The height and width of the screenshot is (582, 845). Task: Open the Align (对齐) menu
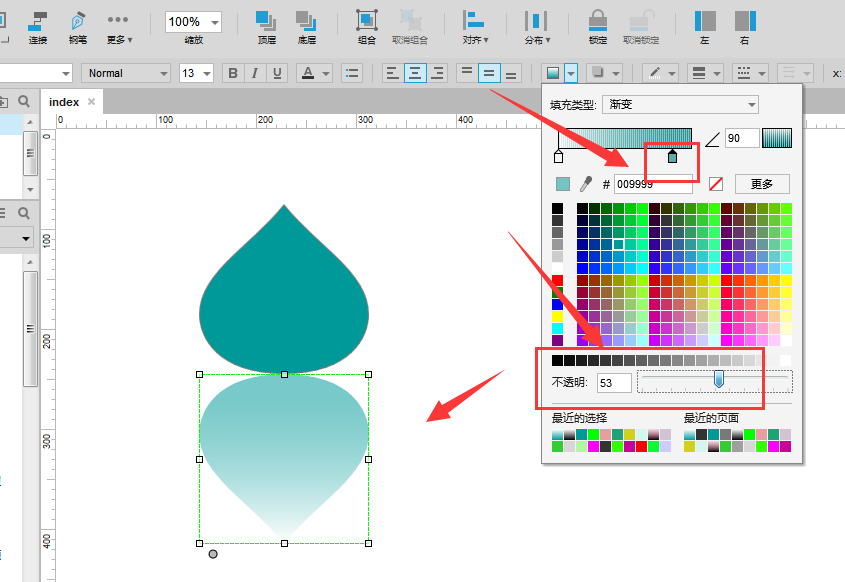[x=475, y=28]
